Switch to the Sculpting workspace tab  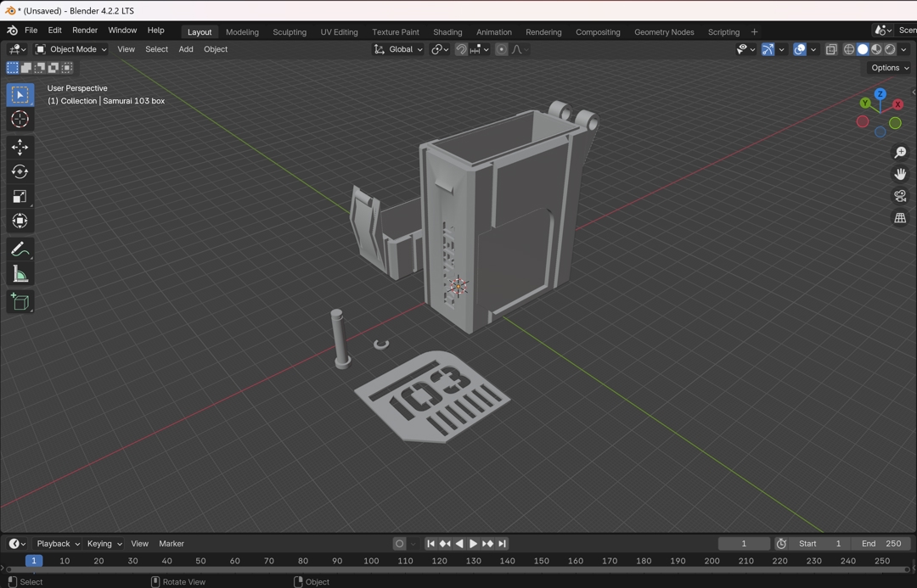click(290, 32)
